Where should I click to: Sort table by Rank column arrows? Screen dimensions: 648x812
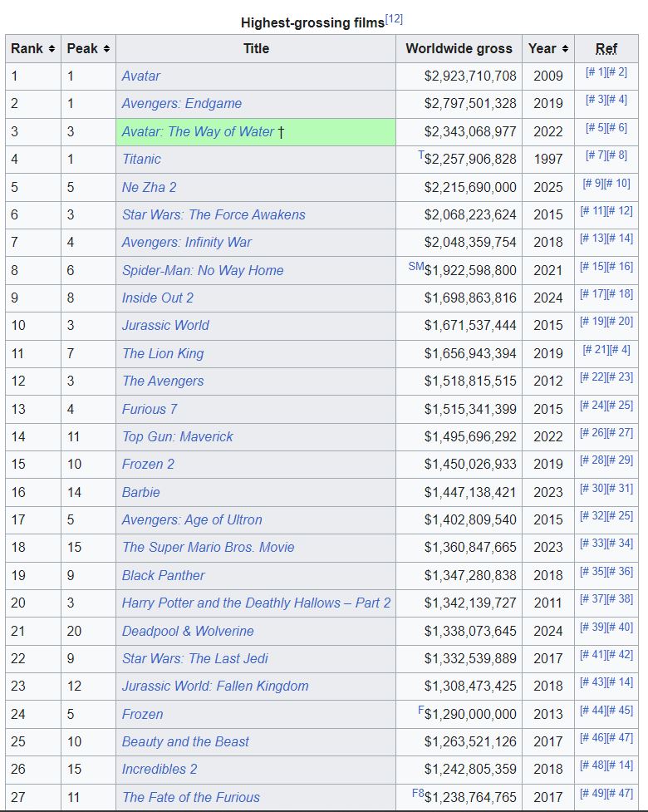click(x=52, y=49)
